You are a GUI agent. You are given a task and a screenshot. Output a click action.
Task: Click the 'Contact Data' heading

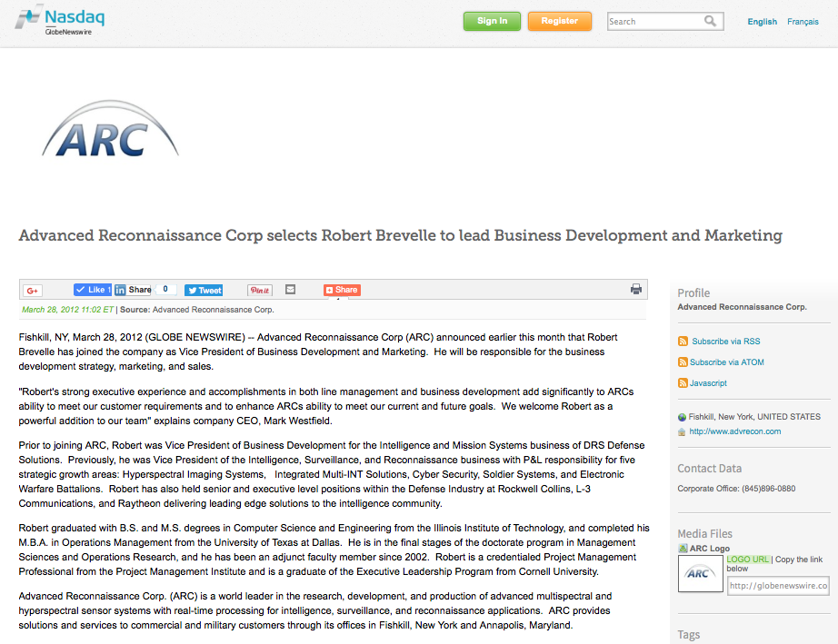[710, 469]
